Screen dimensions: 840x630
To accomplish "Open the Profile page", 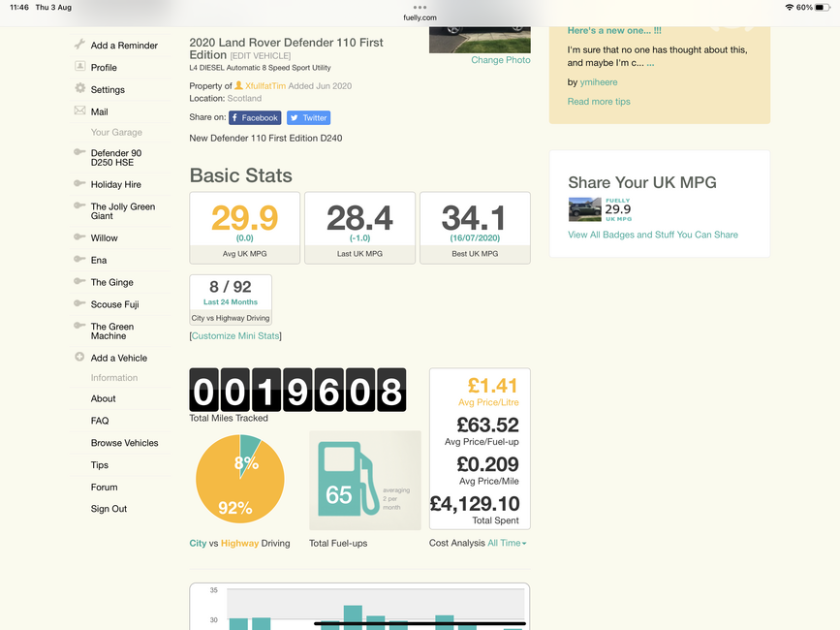I will pyautogui.click(x=104, y=68).
